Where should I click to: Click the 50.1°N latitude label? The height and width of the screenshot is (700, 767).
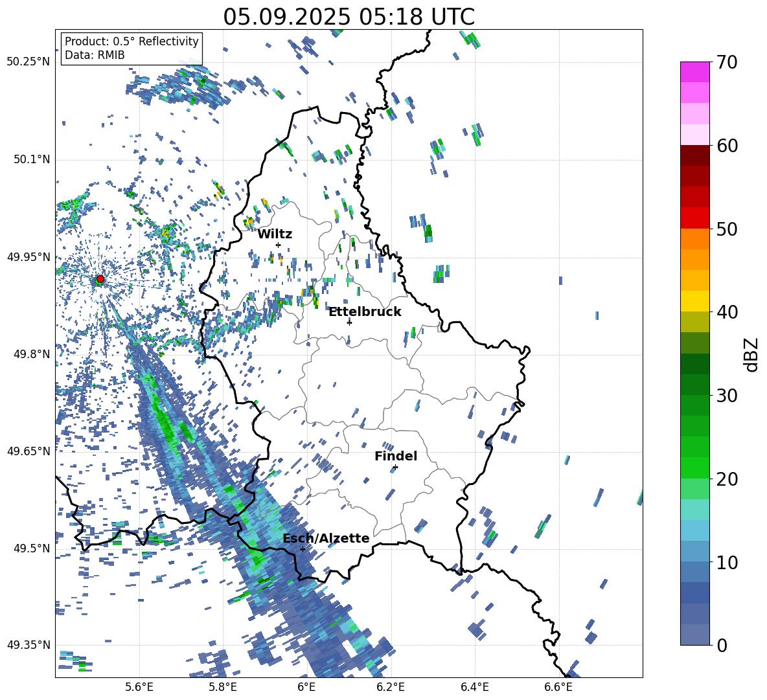coord(32,159)
